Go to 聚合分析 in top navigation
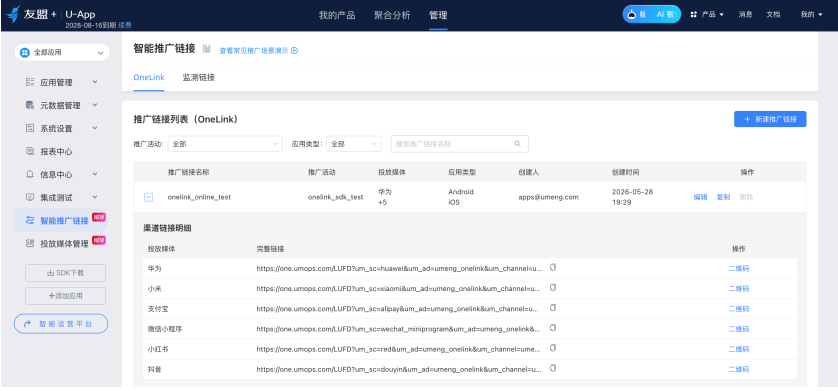 (392, 15)
